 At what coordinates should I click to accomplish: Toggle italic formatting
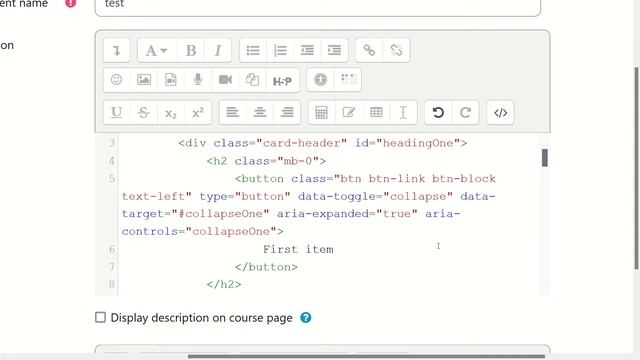pos(218,50)
